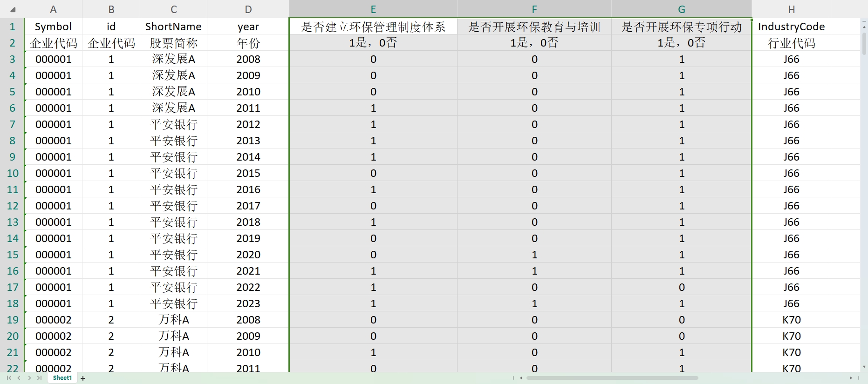This screenshot has width=868, height=384.
Task: Click the '股票简称' cell
Action: [174, 43]
